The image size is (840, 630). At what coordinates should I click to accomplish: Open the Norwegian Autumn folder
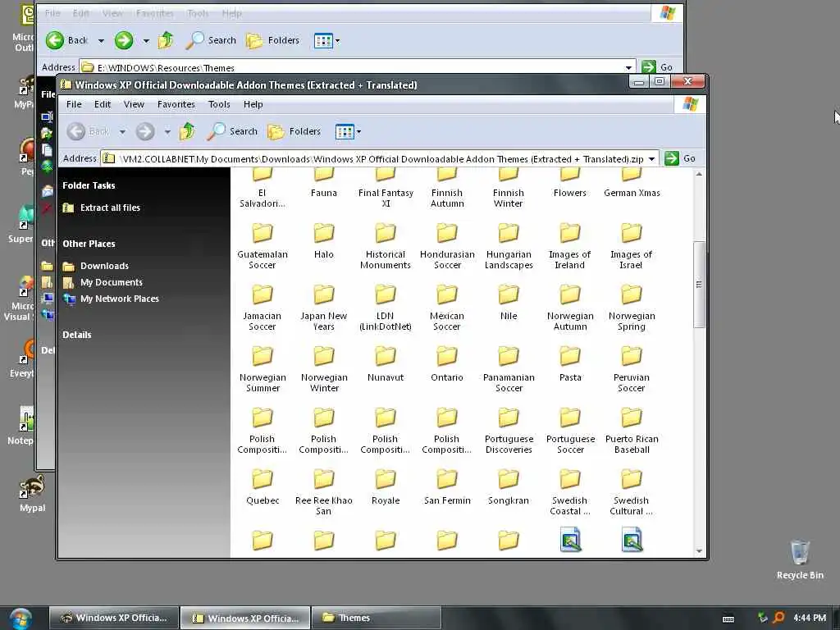pyautogui.click(x=569, y=308)
